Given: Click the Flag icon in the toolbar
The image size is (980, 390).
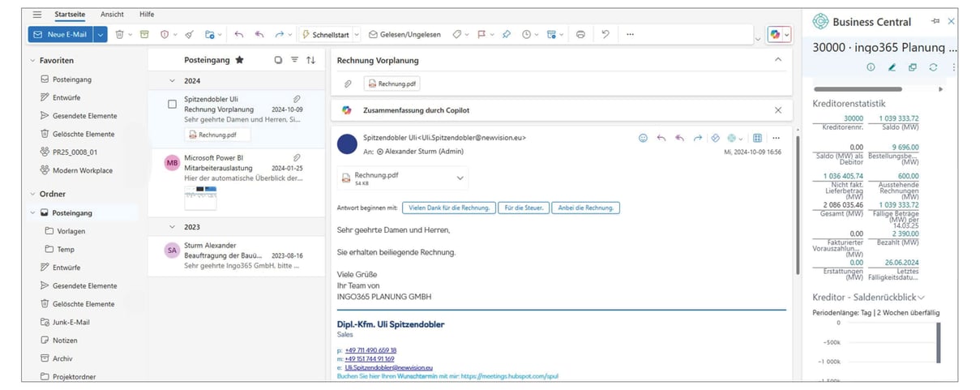Looking at the screenshot, I should click(481, 34).
